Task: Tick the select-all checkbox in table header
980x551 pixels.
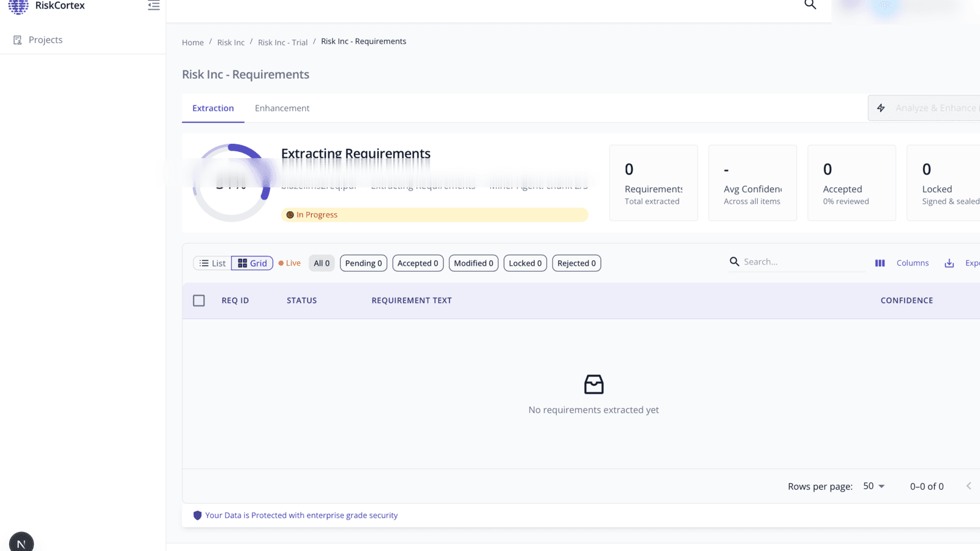Action: pos(199,301)
